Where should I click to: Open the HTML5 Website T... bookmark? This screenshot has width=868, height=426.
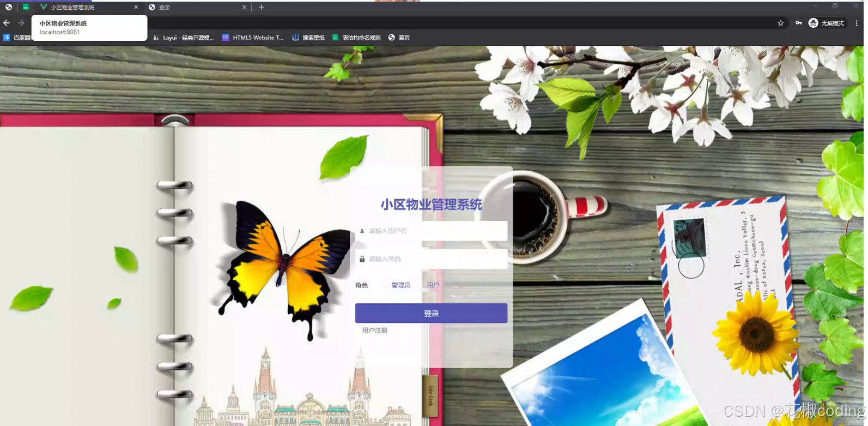(x=253, y=38)
